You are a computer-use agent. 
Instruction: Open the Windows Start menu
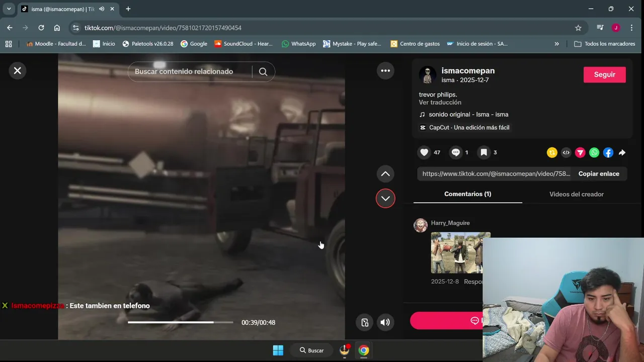278,350
